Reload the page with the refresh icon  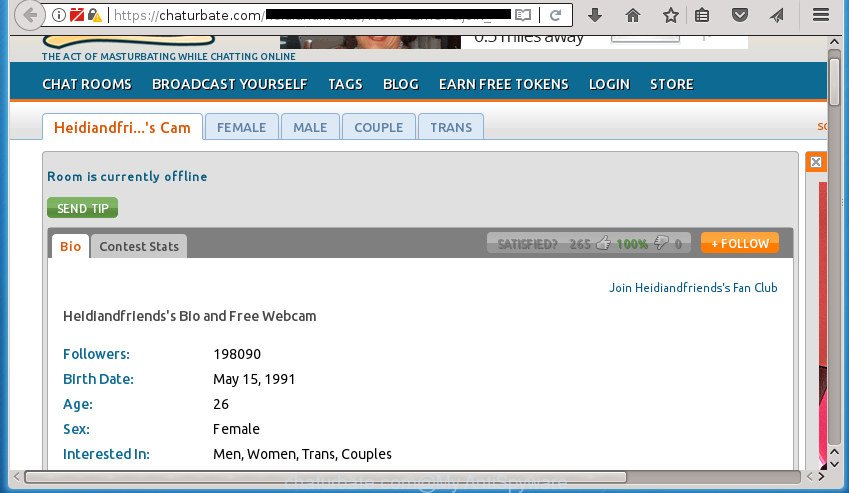(x=556, y=15)
